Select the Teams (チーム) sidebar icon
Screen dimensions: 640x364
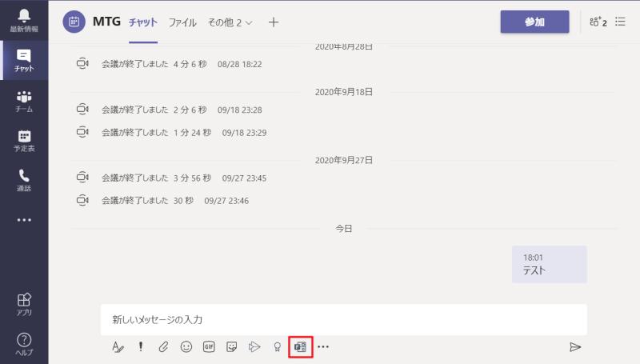(23, 101)
